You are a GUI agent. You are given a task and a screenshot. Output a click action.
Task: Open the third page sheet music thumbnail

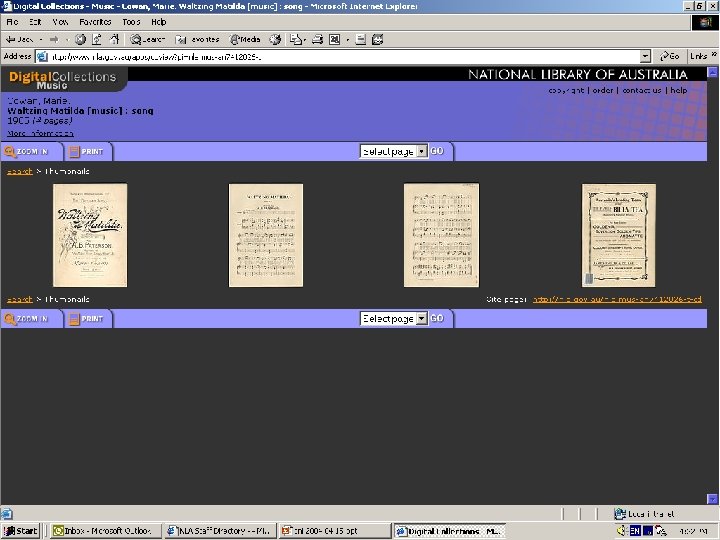point(441,235)
